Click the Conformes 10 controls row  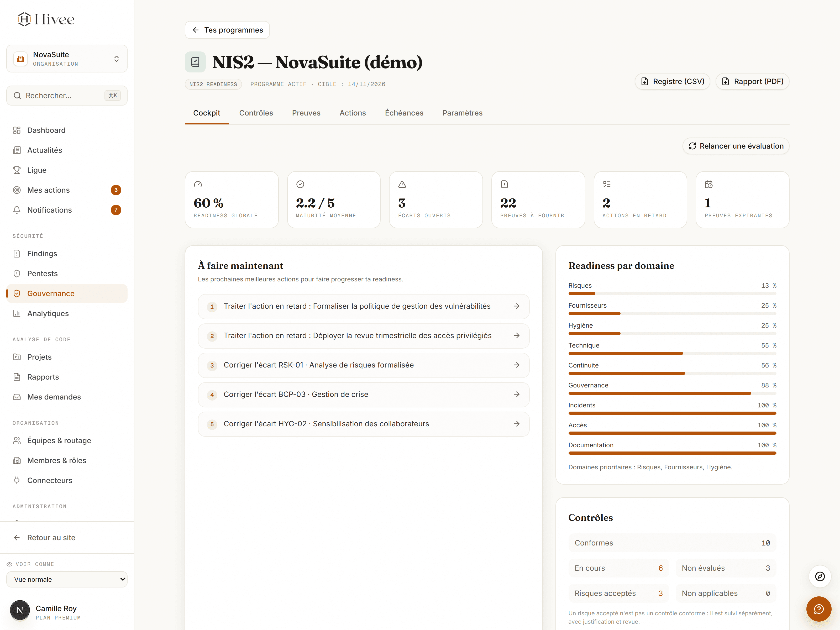tap(672, 543)
